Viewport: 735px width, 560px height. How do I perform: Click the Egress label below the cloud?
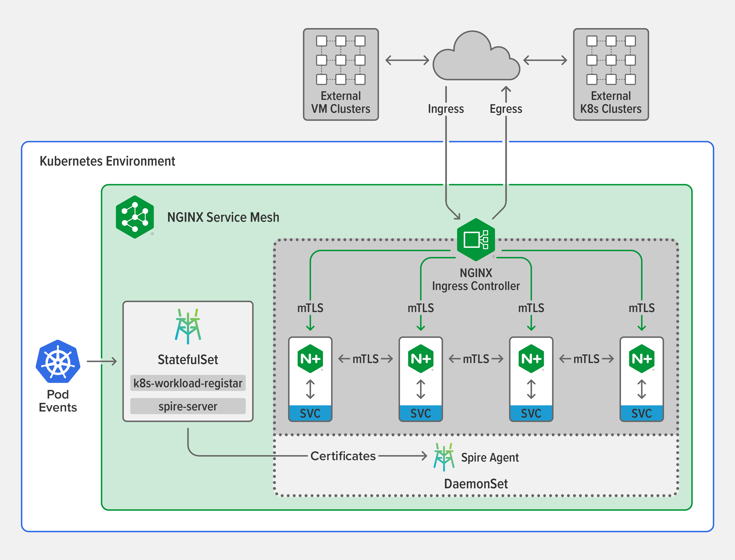coord(506,109)
